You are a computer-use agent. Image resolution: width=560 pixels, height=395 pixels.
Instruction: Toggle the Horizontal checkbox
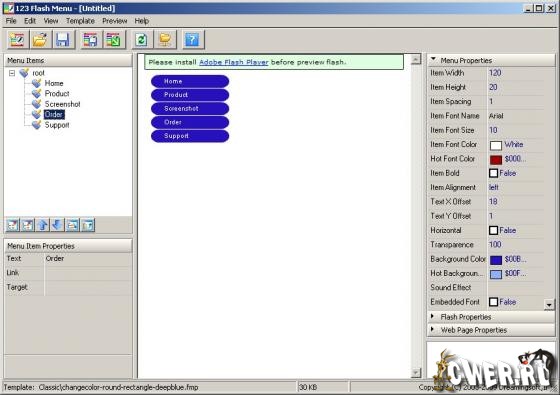pyautogui.click(x=493, y=230)
